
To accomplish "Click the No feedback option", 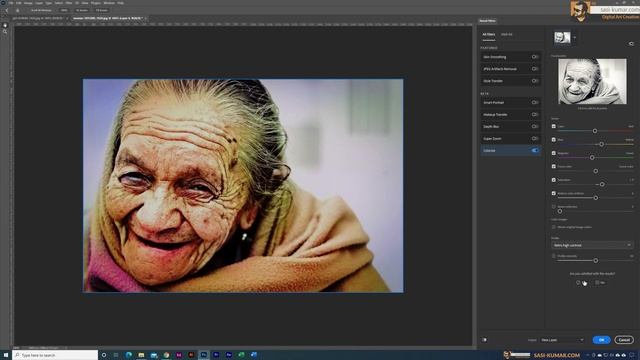I will click(600, 282).
